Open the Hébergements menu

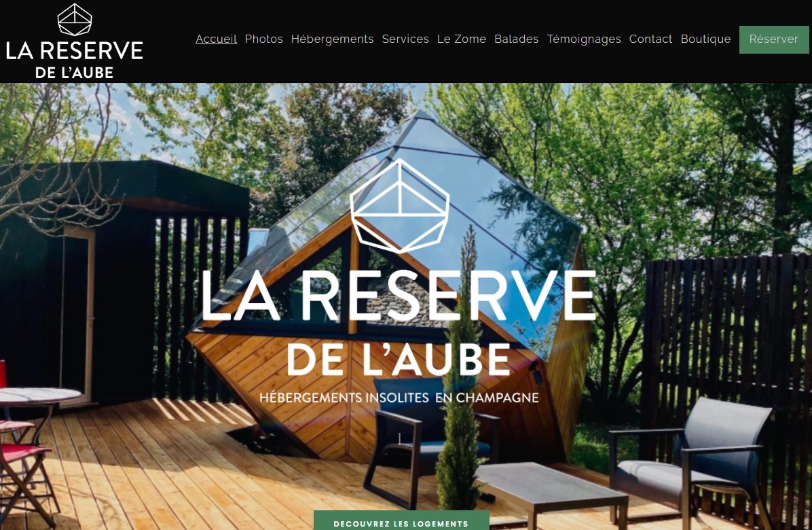332,39
